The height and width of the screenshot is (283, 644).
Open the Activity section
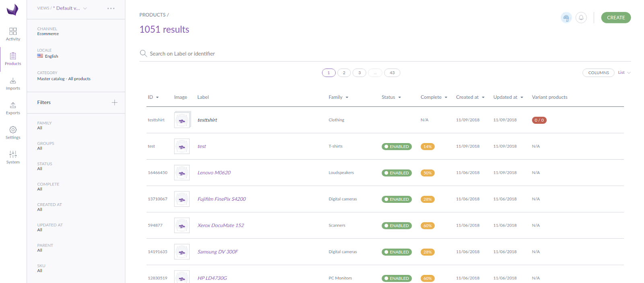tap(13, 34)
